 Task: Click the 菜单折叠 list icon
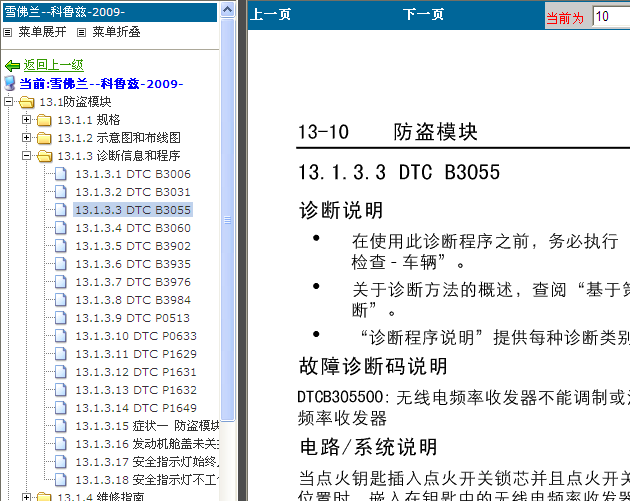(x=82, y=33)
